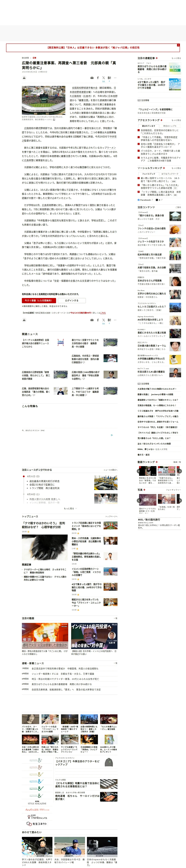This screenshot has height=868, width=186.
Task: Open the WEST フォト thumbnail
Action: tap(175, 69)
